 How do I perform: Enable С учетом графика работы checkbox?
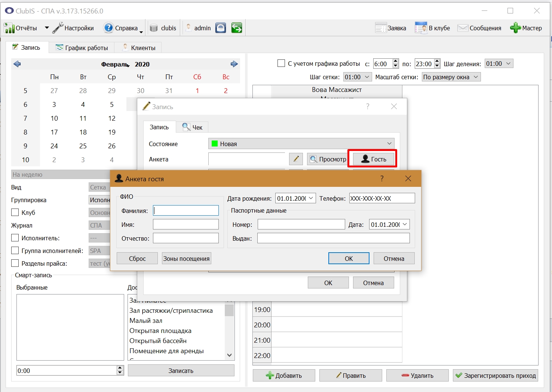pyautogui.click(x=281, y=64)
